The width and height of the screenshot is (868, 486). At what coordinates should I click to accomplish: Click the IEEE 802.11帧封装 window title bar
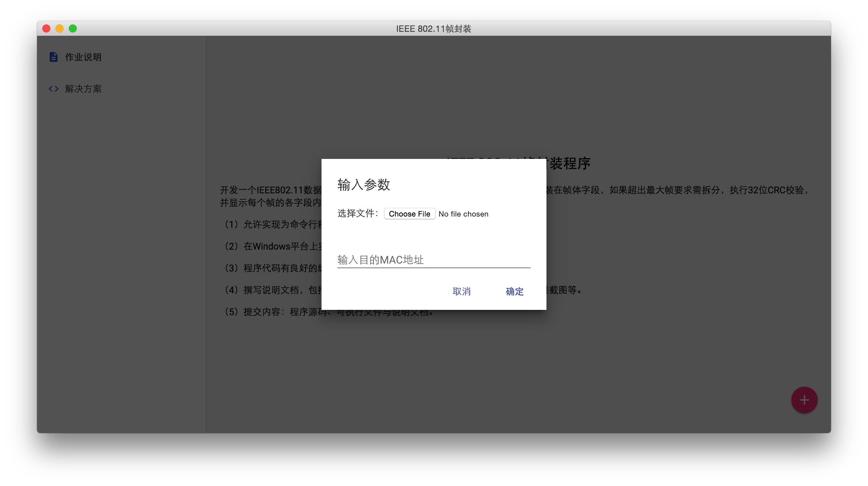click(x=433, y=29)
